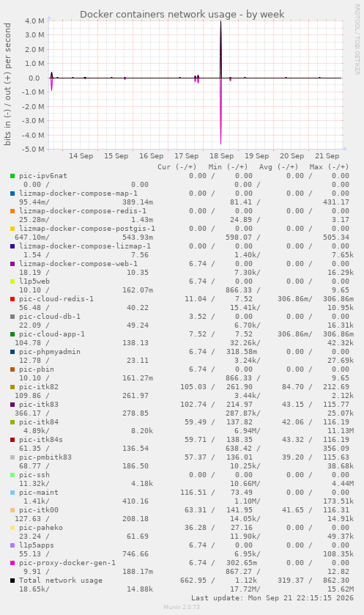364x615 pixels.
Task: Click the 'pic-itk82' legend label
Action: pyautogui.click(x=39, y=387)
